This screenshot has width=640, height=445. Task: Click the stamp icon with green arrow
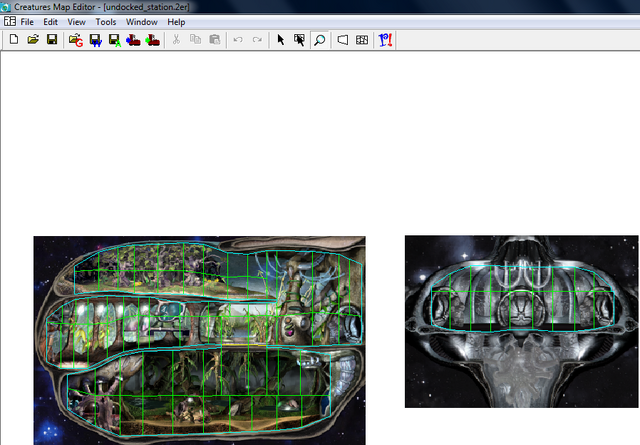click(x=153, y=40)
